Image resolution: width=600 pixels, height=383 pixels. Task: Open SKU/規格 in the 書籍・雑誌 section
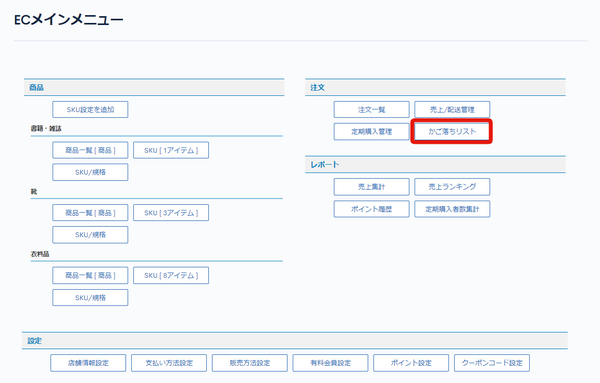click(90, 172)
